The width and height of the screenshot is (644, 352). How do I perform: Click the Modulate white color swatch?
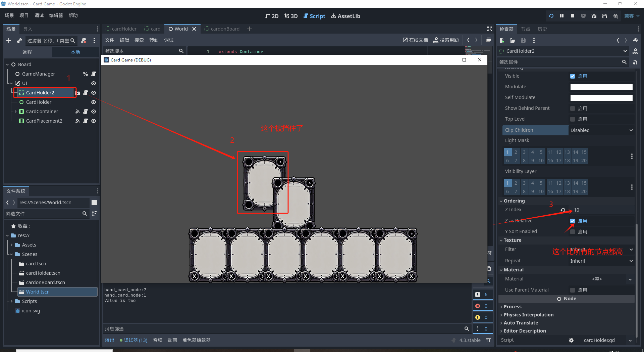tap(601, 87)
